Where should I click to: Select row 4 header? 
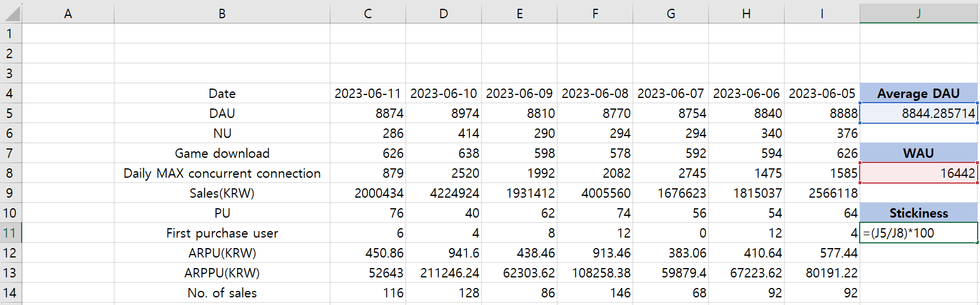click(x=11, y=93)
